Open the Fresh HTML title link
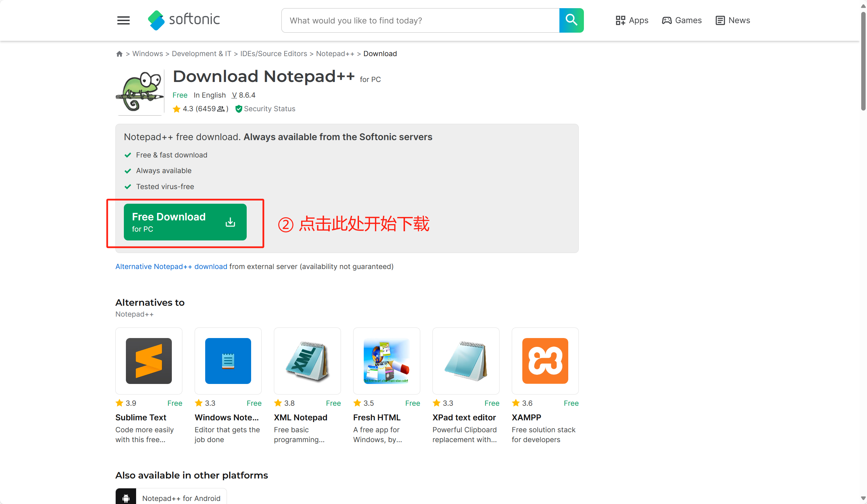The width and height of the screenshot is (867, 504). click(x=377, y=417)
